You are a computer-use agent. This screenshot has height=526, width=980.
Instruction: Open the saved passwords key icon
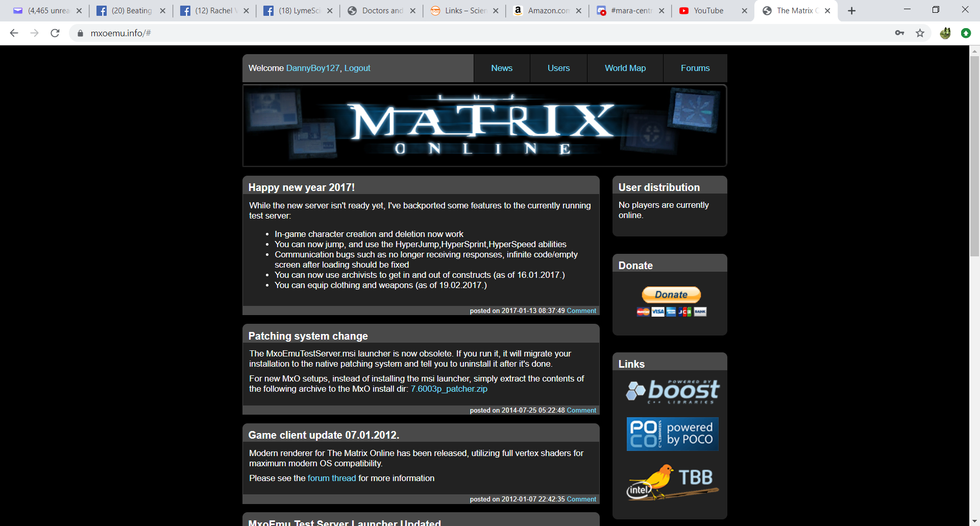tap(899, 33)
